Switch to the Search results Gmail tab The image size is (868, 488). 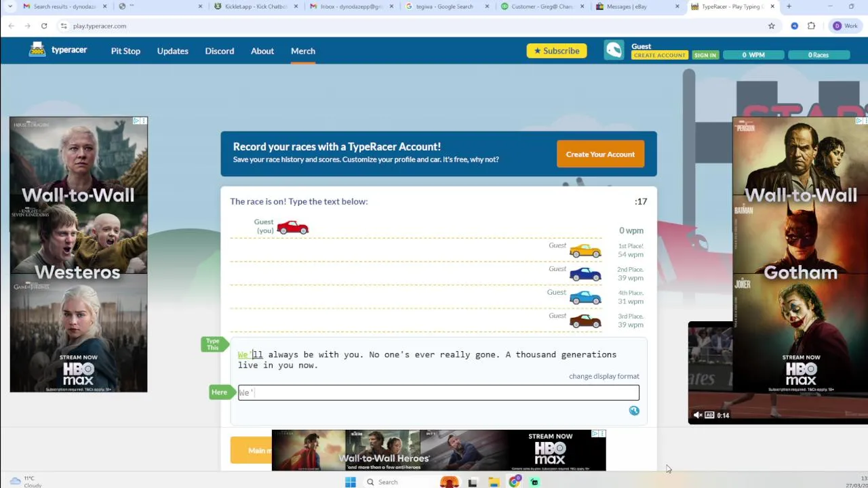pyautogui.click(x=60, y=6)
